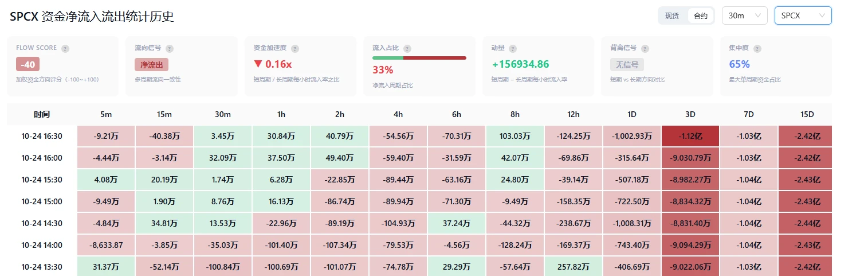Click the 5m column header
The image size is (868, 276).
click(x=106, y=115)
